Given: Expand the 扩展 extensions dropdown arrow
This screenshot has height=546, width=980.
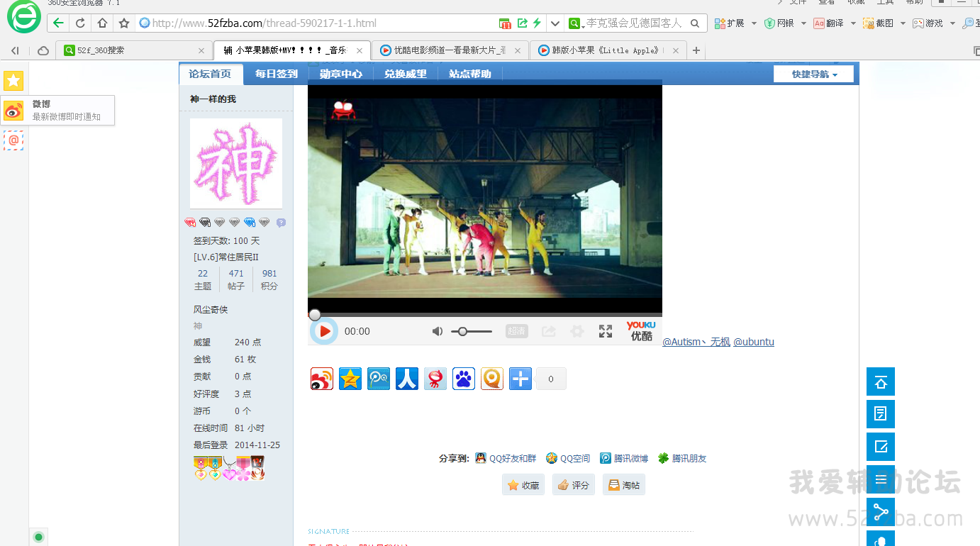Looking at the screenshot, I should tap(754, 23).
